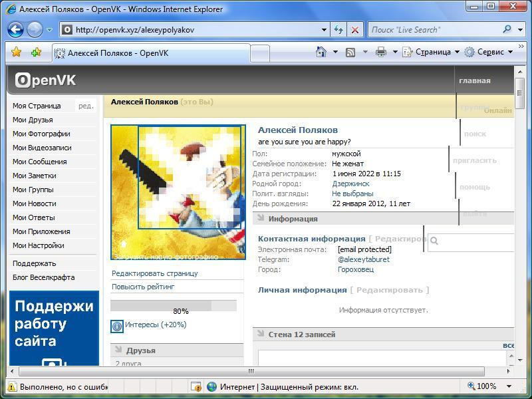
Task: Open Мои Настройки
Action: click(39, 245)
